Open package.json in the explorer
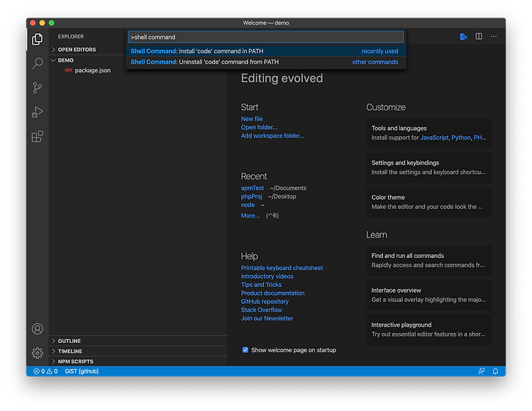The width and height of the screenshot is (532, 411). tap(92, 70)
